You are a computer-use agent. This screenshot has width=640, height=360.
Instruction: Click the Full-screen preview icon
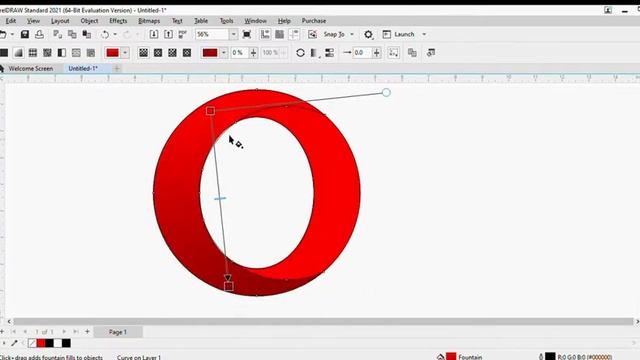click(x=247, y=34)
